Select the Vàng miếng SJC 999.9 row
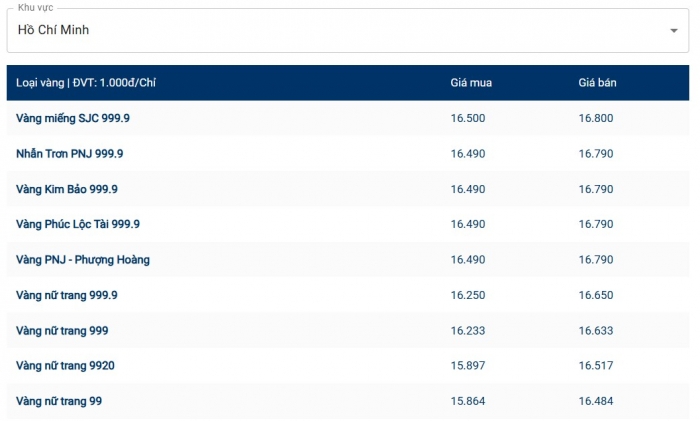 pos(73,118)
